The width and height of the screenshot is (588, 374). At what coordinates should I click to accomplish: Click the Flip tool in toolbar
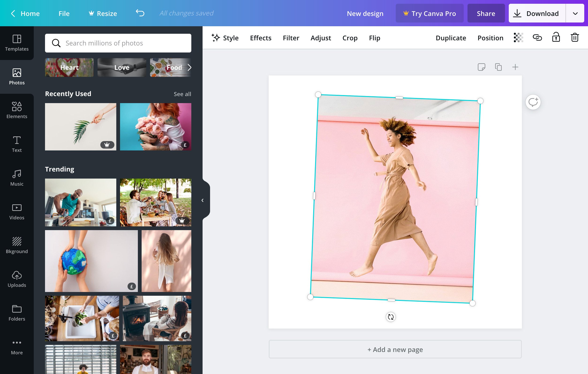(x=375, y=38)
